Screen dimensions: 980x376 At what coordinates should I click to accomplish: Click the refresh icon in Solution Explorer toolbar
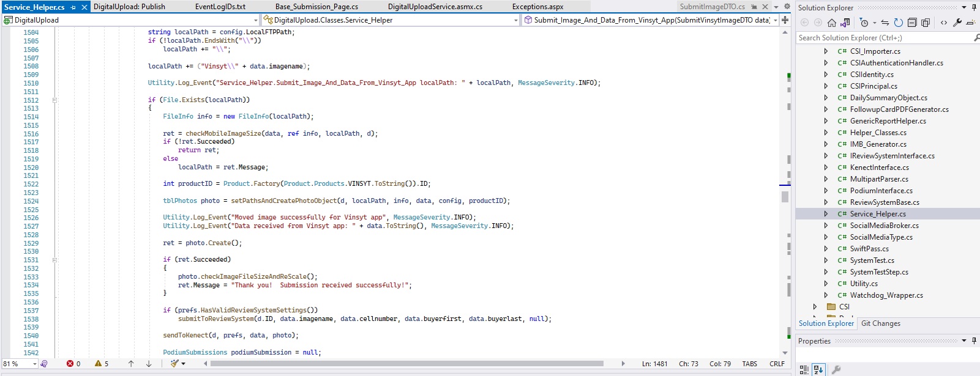(898, 23)
